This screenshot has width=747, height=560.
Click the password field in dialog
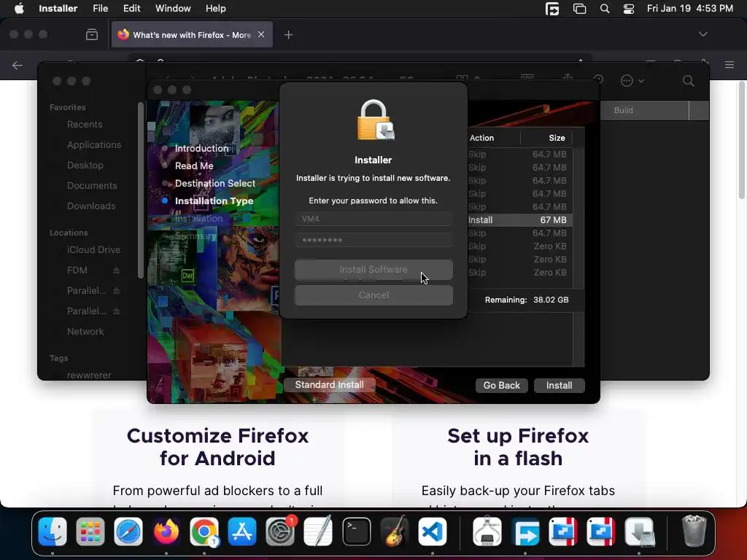(373, 240)
